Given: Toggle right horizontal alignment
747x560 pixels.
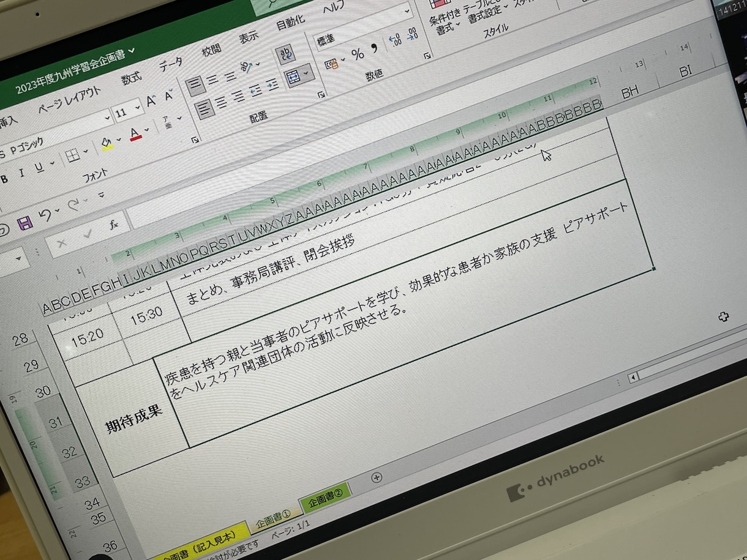Looking at the screenshot, I should tap(238, 97).
